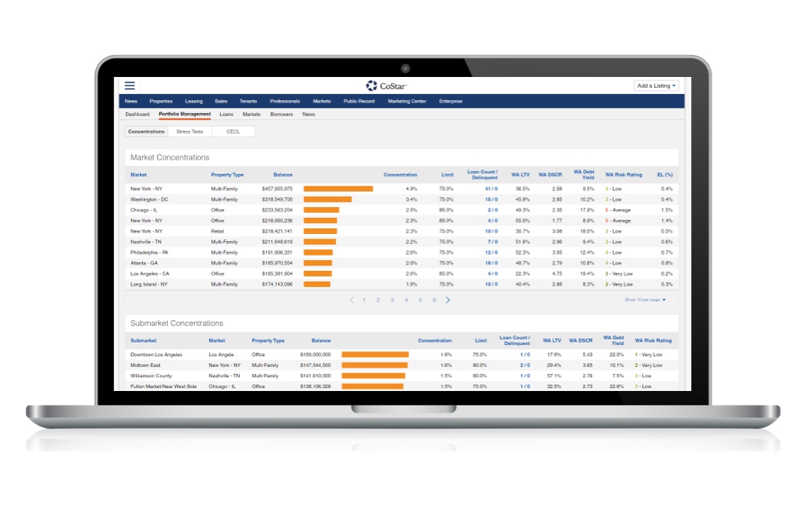Select the Downtown Los Angeles submarket row
812x508 pixels.
point(156,355)
